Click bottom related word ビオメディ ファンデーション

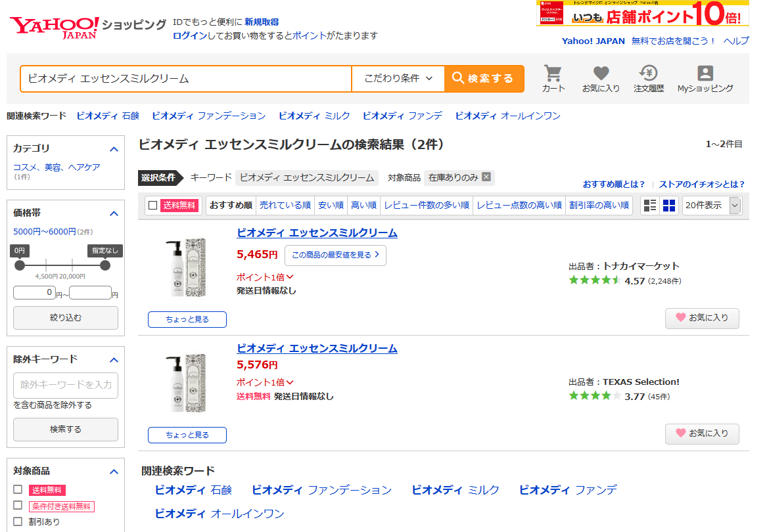(322, 490)
